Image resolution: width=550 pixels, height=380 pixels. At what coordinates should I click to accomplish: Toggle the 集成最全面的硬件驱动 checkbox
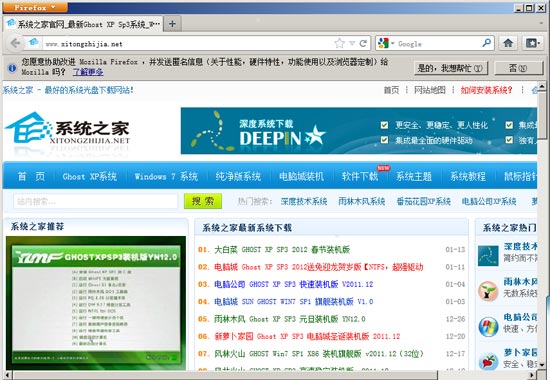click(384, 140)
